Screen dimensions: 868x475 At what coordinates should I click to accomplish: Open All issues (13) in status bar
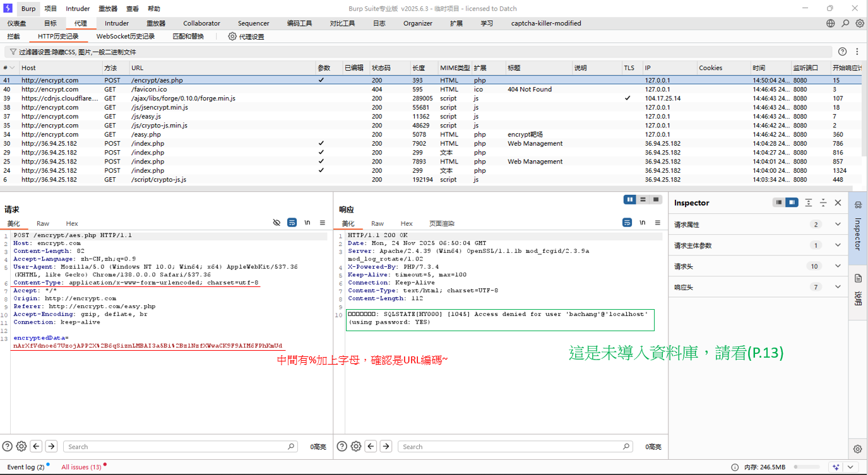point(81,467)
